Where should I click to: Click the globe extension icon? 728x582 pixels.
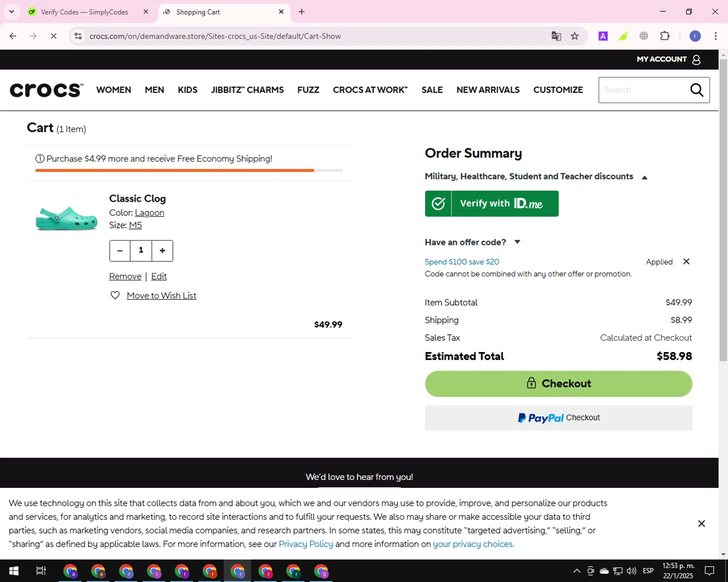click(x=644, y=36)
